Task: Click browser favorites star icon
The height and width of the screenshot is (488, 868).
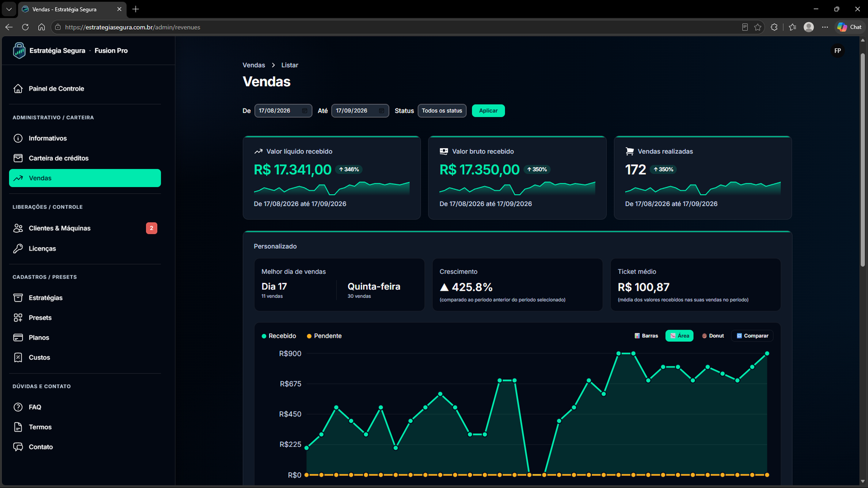Action: 758,27
